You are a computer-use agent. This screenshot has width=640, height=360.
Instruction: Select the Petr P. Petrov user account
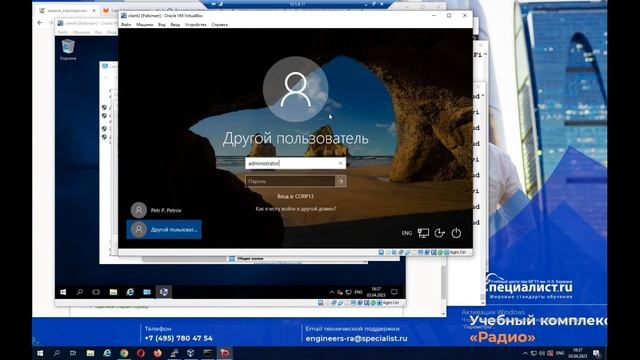164,210
